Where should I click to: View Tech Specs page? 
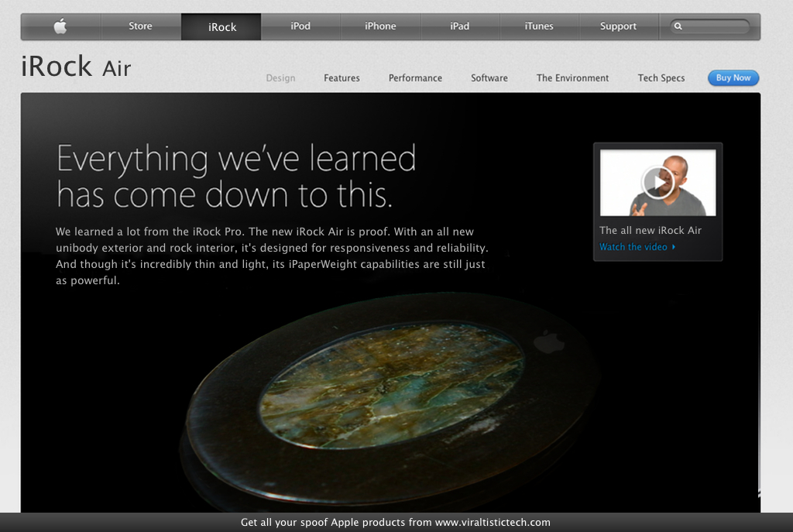(x=661, y=78)
